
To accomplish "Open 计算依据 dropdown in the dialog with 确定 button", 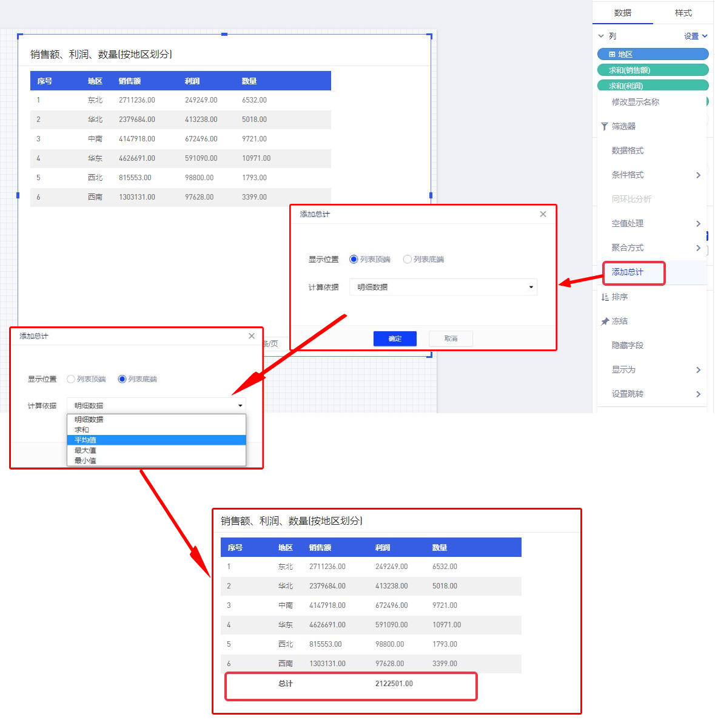I will point(443,288).
